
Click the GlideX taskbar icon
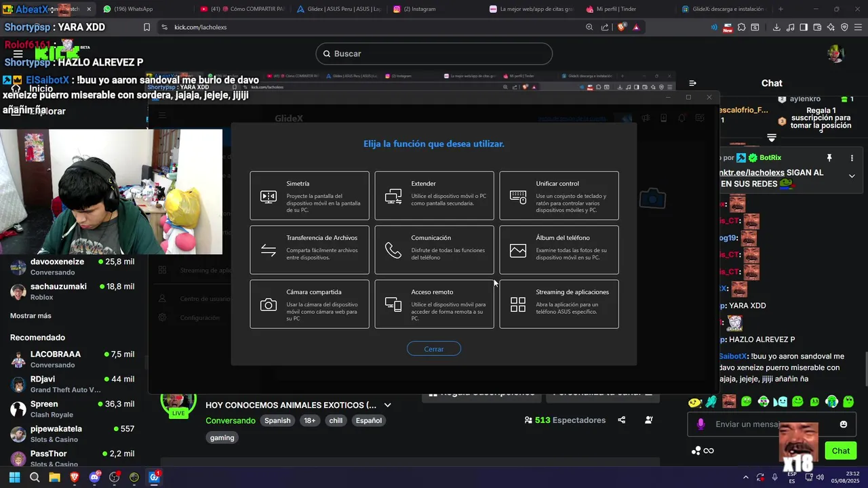pyautogui.click(x=154, y=477)
